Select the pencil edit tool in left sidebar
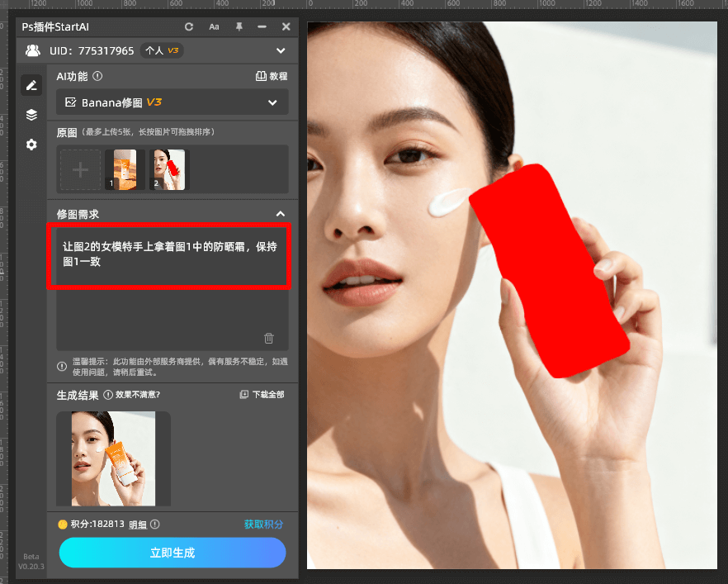Image resolution: width=728 pixels, height=584 pixels. (x=31, y=85)
